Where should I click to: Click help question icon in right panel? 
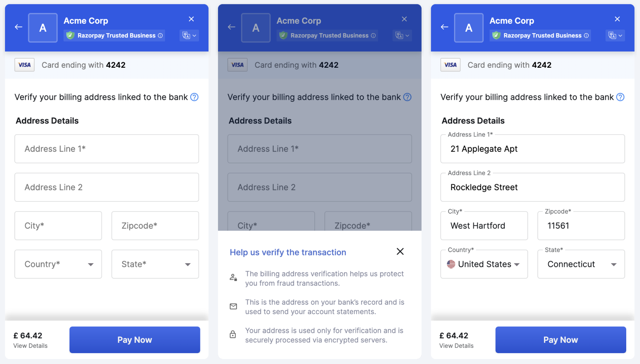tap(620, 97)
